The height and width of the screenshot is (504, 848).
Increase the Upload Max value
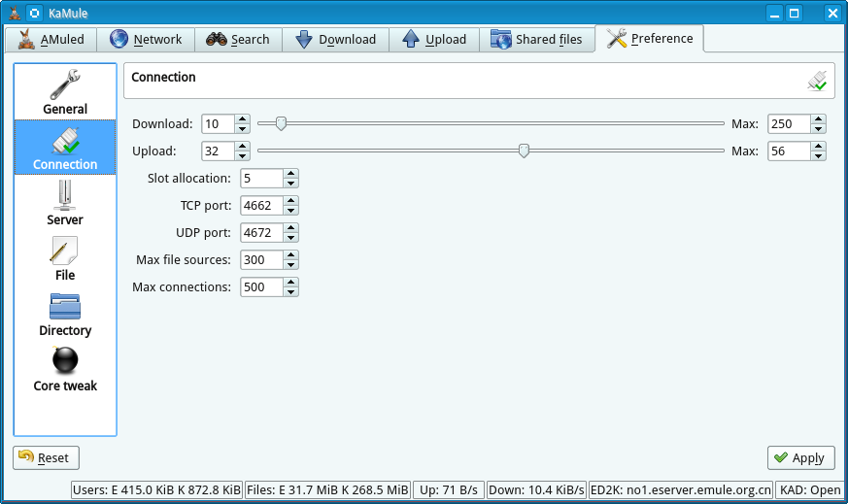(818, 146)
